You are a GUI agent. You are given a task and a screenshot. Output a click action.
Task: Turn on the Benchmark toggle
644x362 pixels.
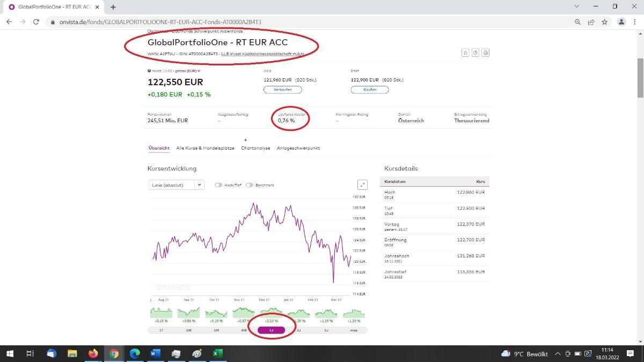[x=249, y=185]
